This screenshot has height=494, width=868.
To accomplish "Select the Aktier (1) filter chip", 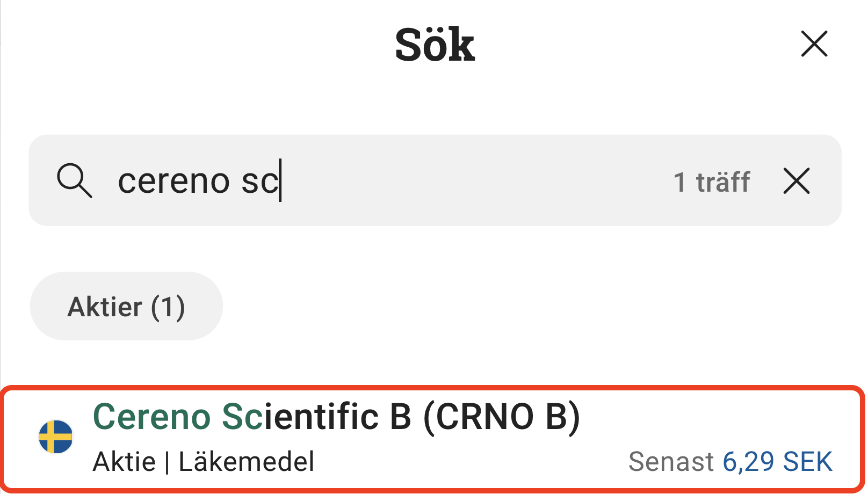I will (x=126, y=307).
